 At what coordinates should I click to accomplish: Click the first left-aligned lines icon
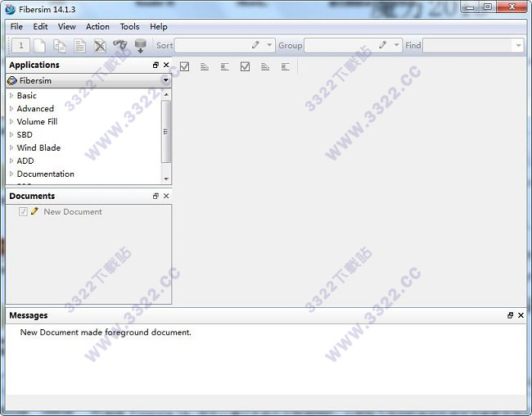[x=224, y=66]
